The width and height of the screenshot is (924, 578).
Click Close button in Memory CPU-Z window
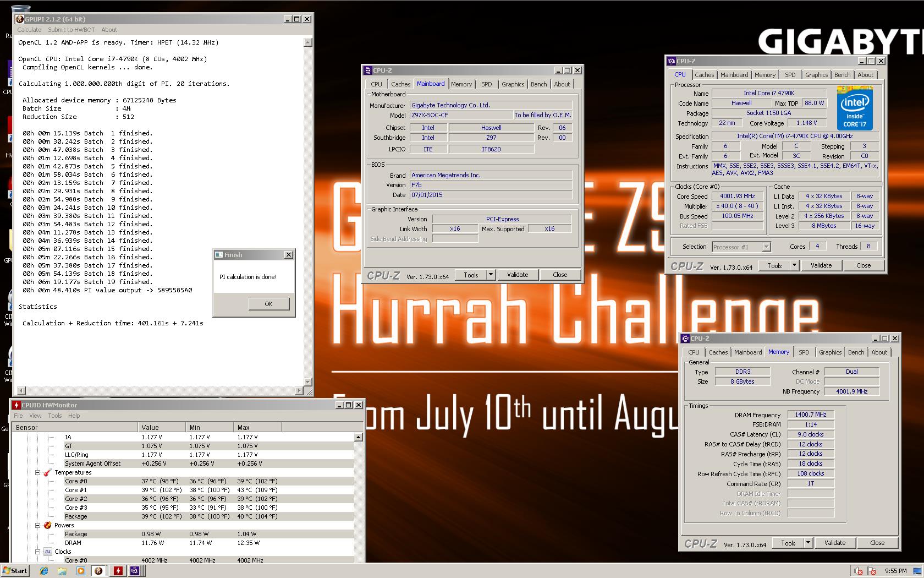[x=877, y=543]
